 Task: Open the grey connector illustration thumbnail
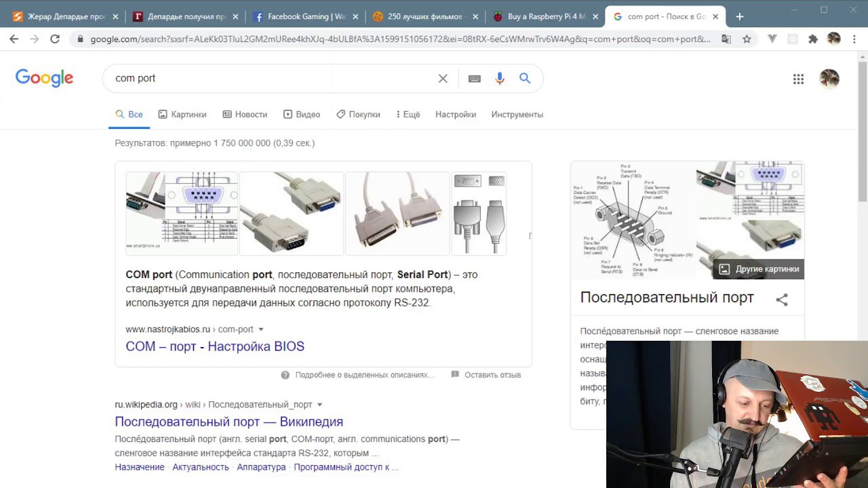[x=479, y=213]
